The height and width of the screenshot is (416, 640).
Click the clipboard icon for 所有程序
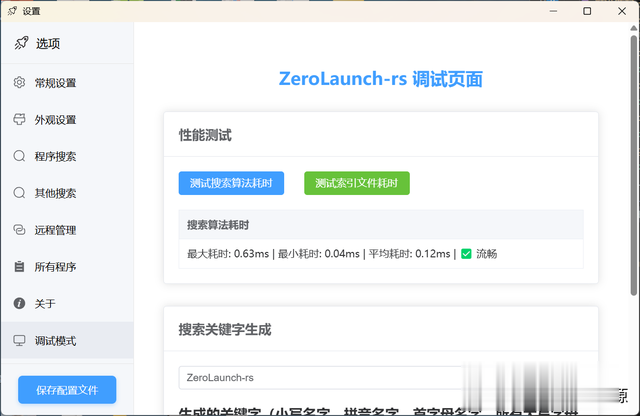(19, 267)
